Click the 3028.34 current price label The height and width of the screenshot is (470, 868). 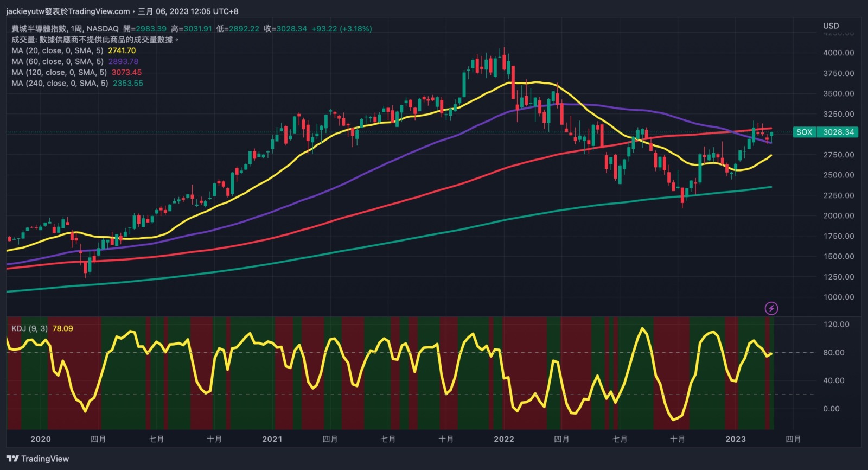[838, 132]
